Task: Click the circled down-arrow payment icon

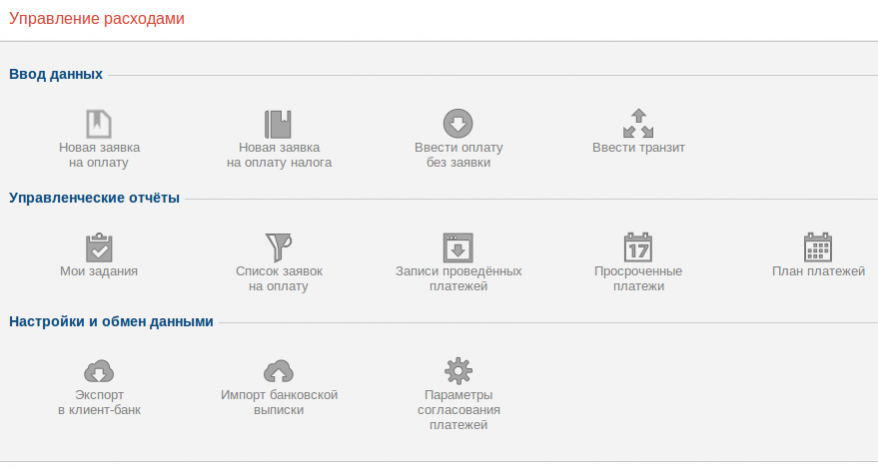Action: (x=458, y=123)
